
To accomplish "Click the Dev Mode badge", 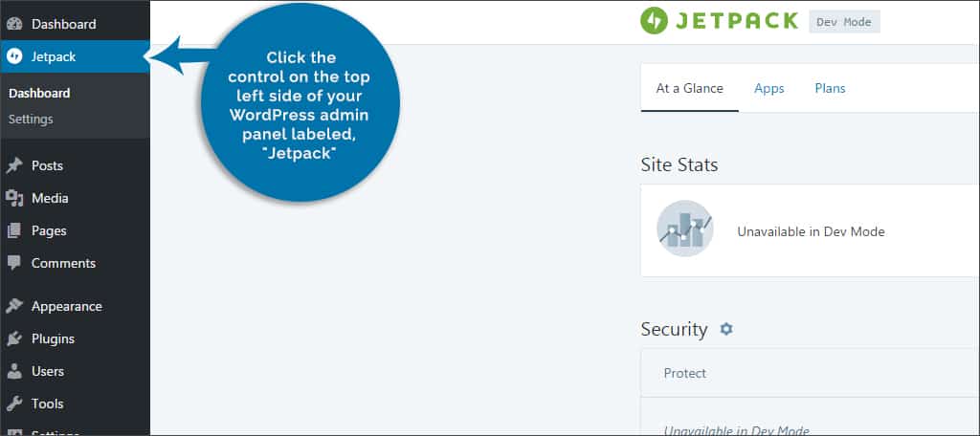I will click(x=844, y=22).
